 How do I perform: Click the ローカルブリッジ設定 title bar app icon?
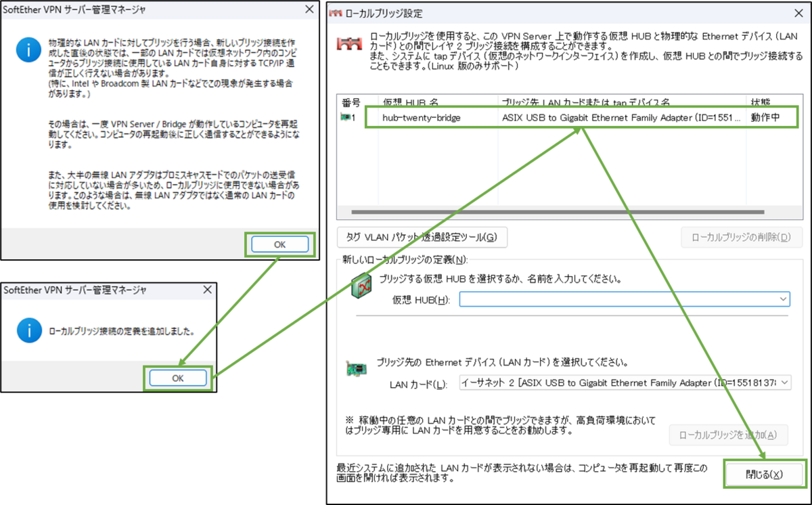(336, 13)
